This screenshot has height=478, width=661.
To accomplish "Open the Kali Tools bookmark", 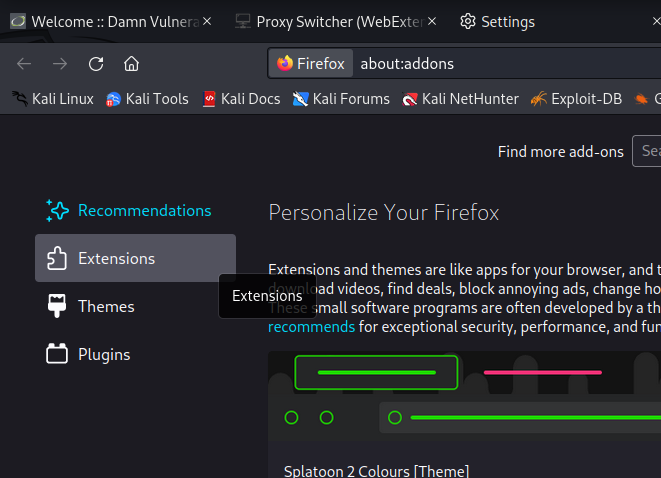I will [x=147, y=99].
